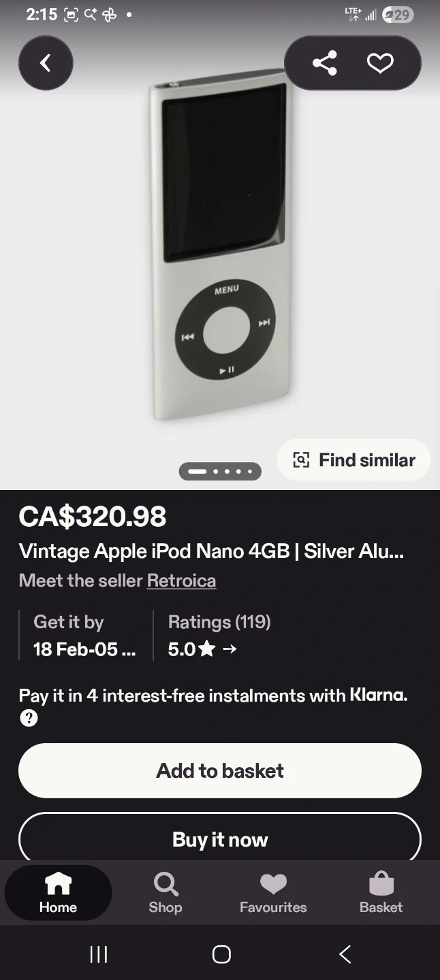Go to the Home tab
This screenshot has height=980, width=440.
point(58,893)
